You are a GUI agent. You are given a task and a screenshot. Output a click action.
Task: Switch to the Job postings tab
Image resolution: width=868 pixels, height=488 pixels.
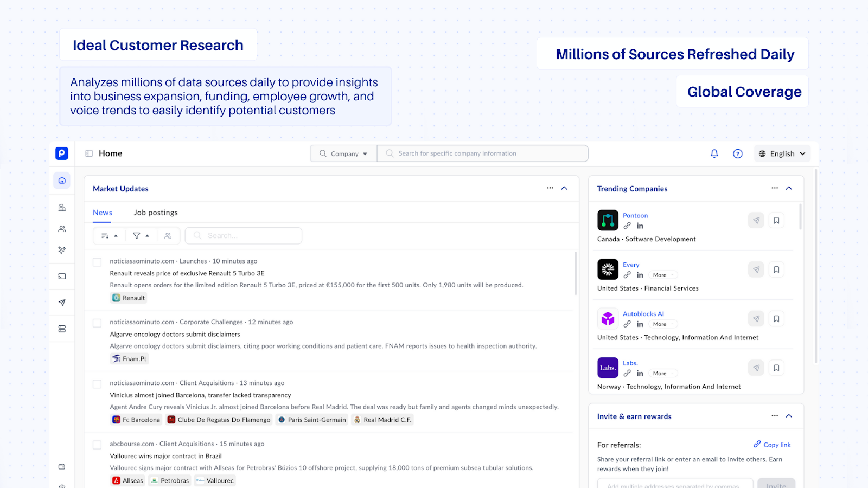[x=156, y=212]
